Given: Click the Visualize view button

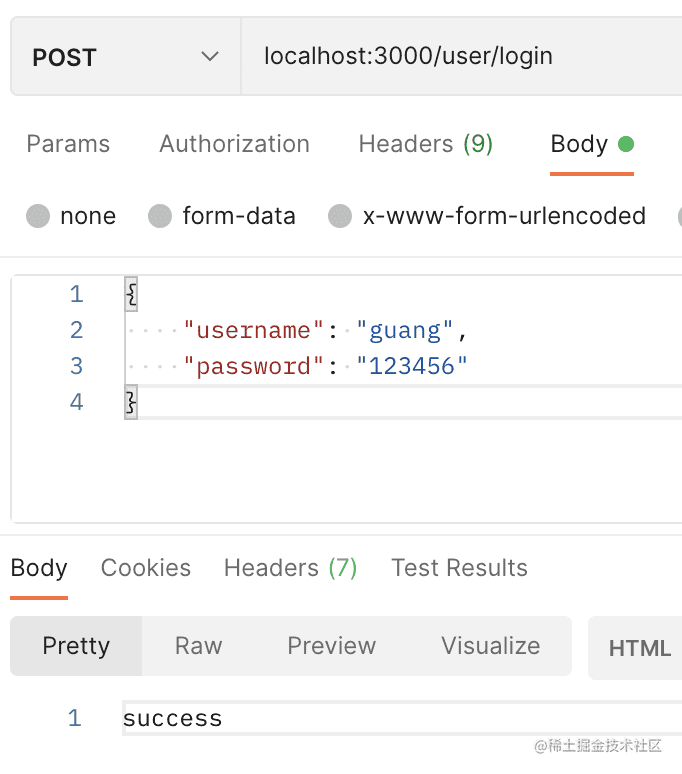Looking at the screenshot, I should click(x=490, y=646).
